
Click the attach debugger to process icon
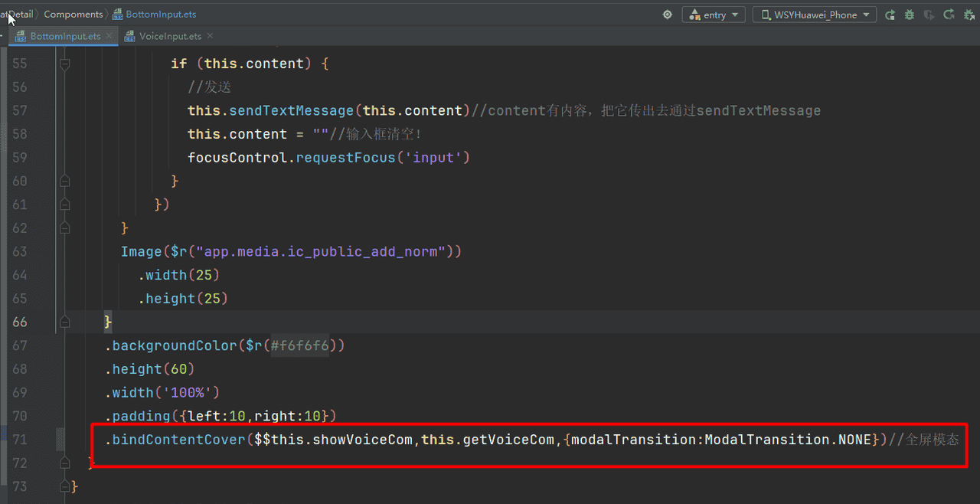(968, 15)
